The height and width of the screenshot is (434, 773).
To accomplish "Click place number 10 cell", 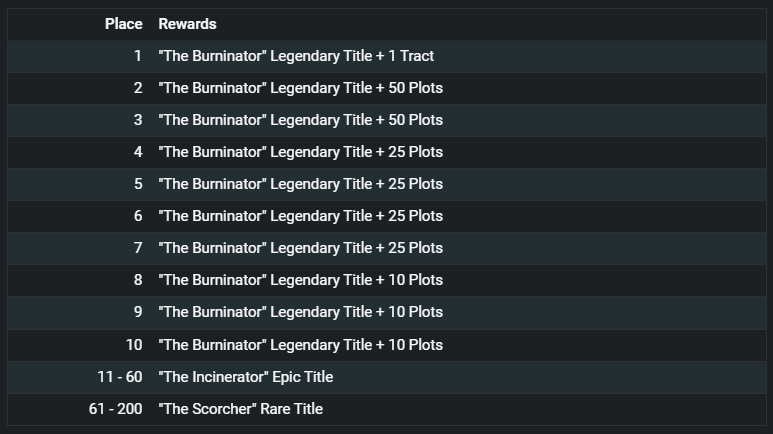I will (x=134, y=345).
